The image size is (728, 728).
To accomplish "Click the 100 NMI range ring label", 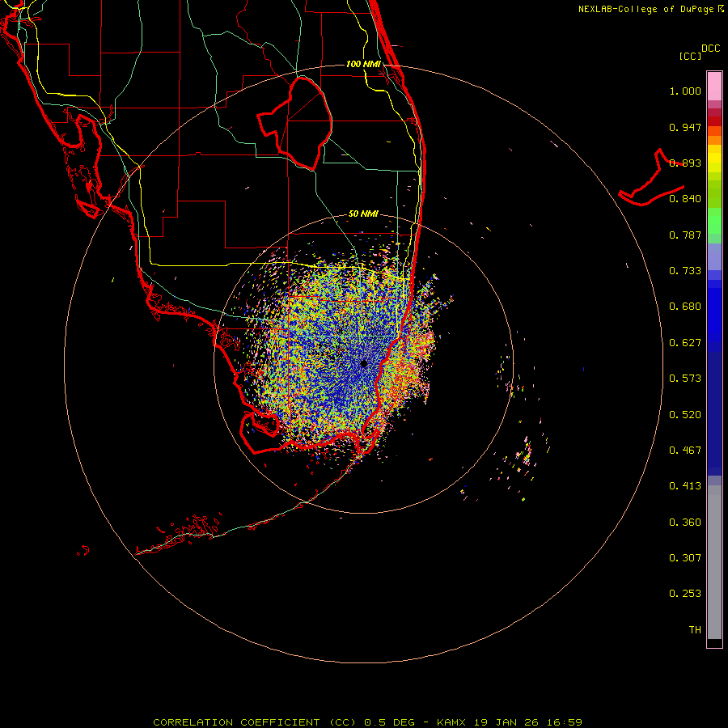I will 363,64.
